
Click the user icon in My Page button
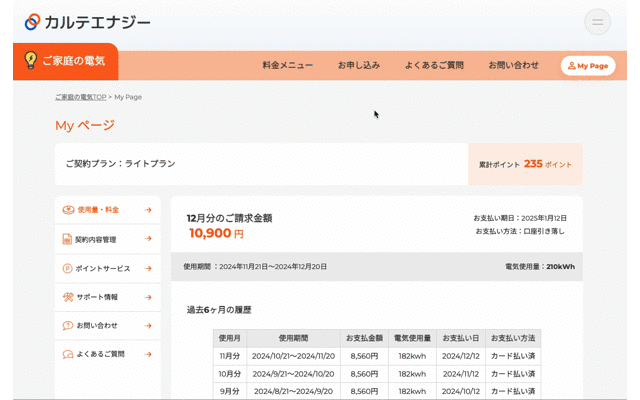pyautogui.click(x=571, y=66)
